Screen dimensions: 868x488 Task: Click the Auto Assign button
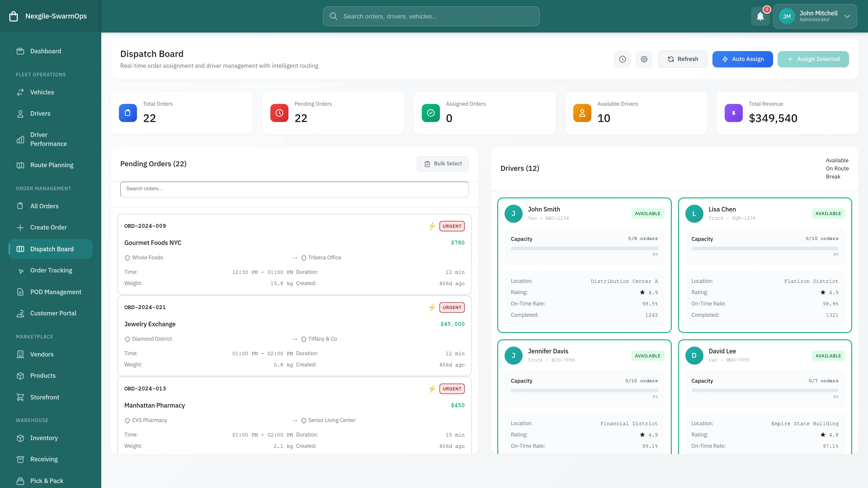[743, 59]
